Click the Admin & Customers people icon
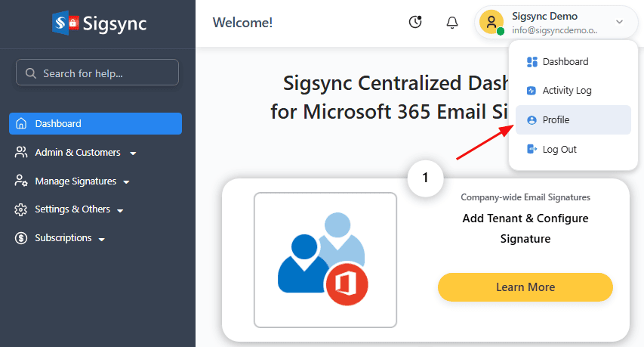This screenshot has width=644, height=347. [21, 152]
